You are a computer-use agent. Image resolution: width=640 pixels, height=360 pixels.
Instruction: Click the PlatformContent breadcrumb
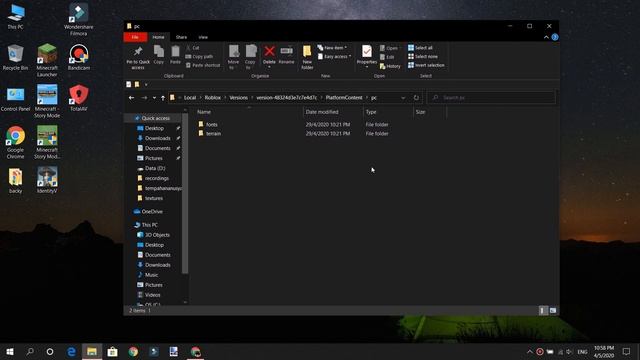344,98
